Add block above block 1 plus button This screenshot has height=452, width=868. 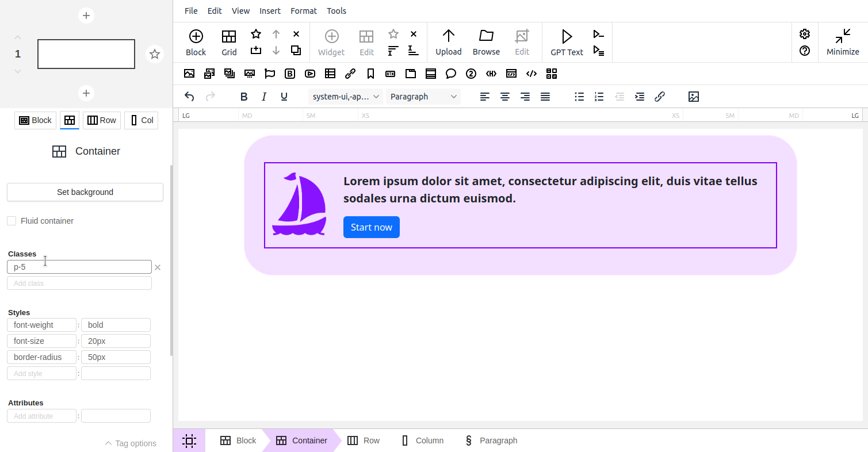[x=86, y=16]
